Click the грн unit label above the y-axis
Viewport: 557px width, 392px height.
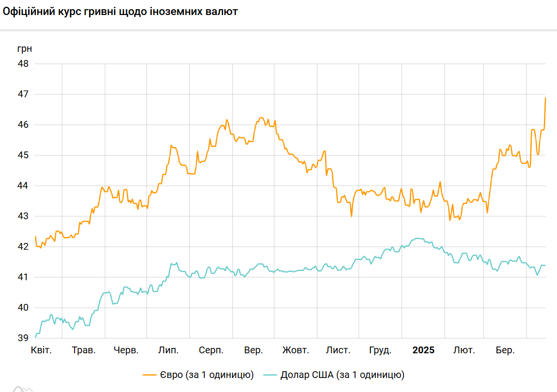click(24, 49)
